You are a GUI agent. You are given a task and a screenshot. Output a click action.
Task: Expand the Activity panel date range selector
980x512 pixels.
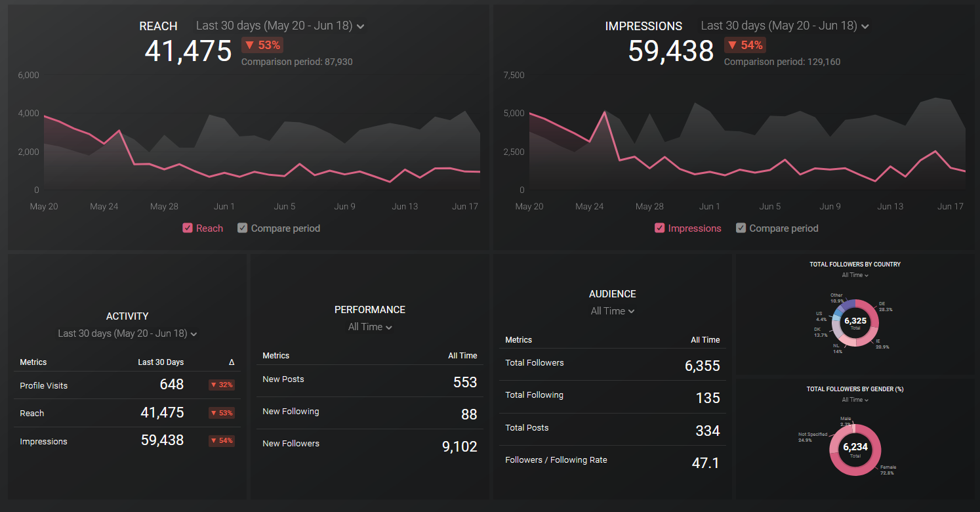[x=128, y=333]
